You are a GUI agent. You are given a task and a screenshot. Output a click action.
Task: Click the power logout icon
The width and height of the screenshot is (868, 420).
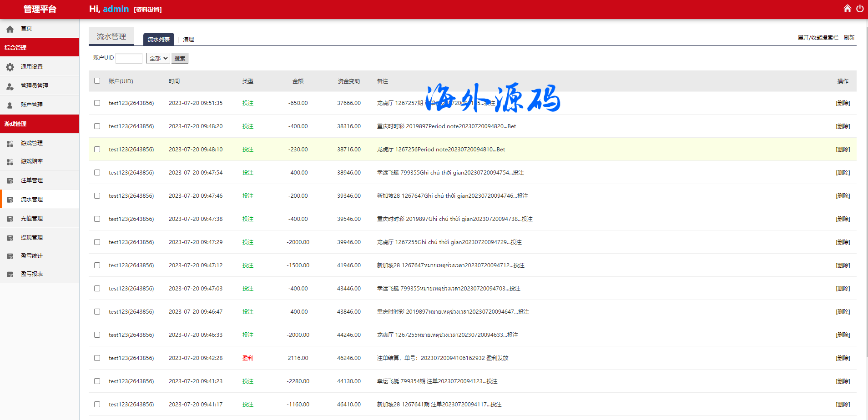click(x=859, y=9)
